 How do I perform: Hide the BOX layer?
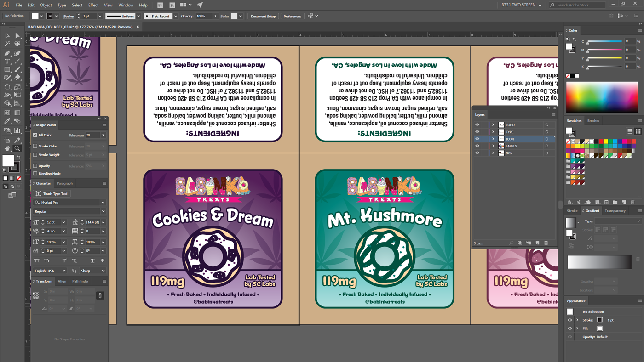(477, 153)
